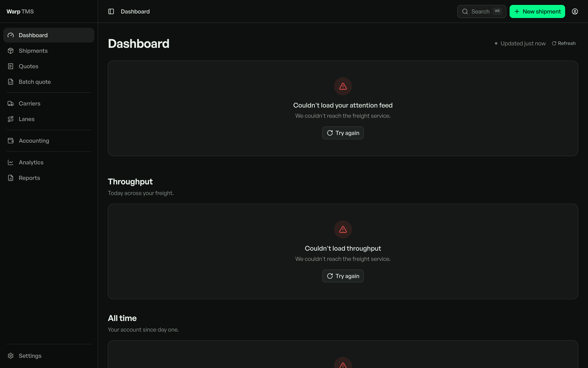Navigate to Carriers
This screenshot has height=368, width=588.
[x=49, y=104]
